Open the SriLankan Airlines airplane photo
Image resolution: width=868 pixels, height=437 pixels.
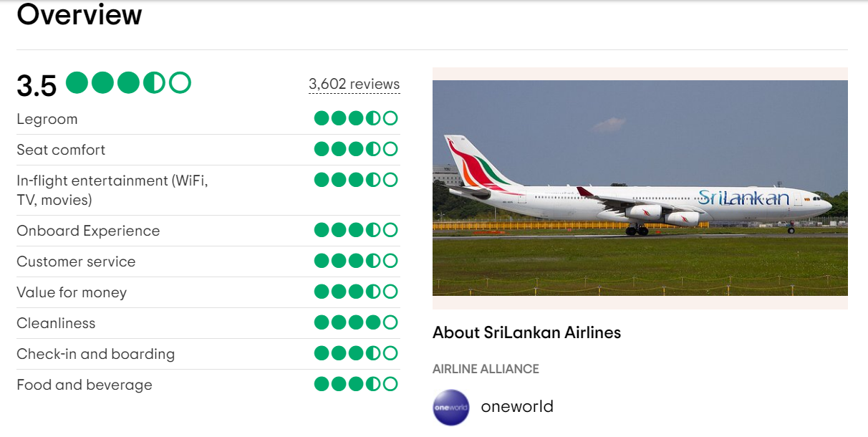pos(640,188)
